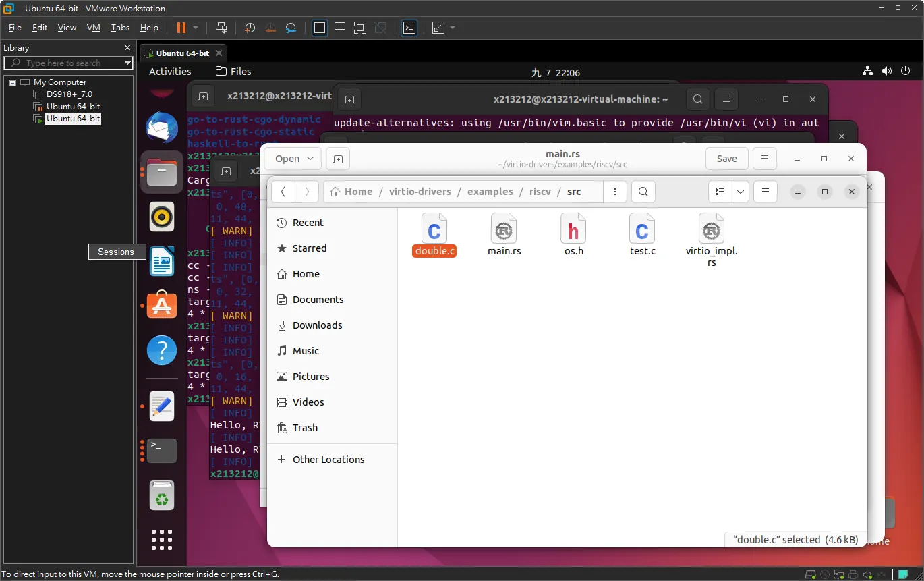This screenshot has height=581, width=924.
Task: Open LibreOffice Writer from the dock
Action: [x=162, y=261]
